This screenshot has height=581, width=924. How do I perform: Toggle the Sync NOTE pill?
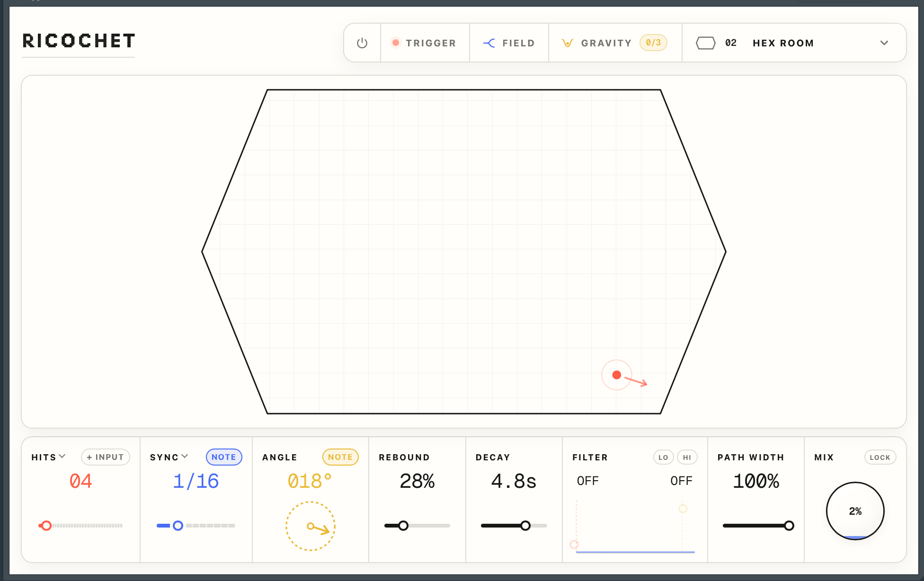(224, 457)
